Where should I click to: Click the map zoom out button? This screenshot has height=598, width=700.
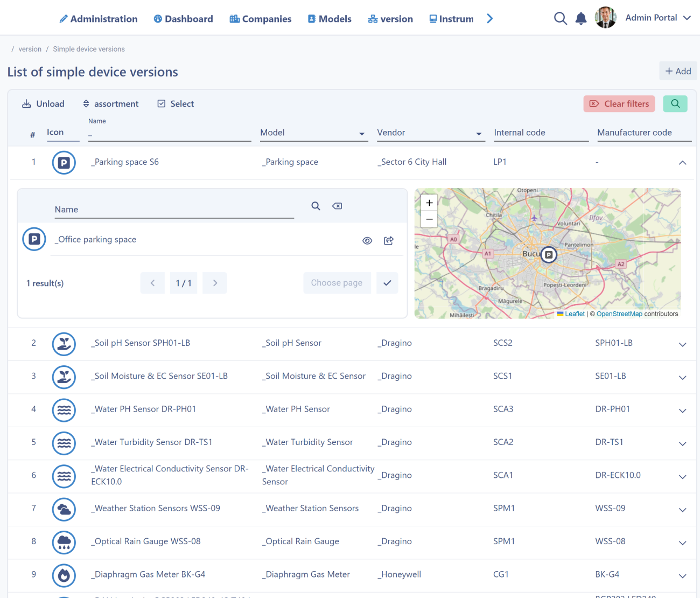[x=429, y=219]
